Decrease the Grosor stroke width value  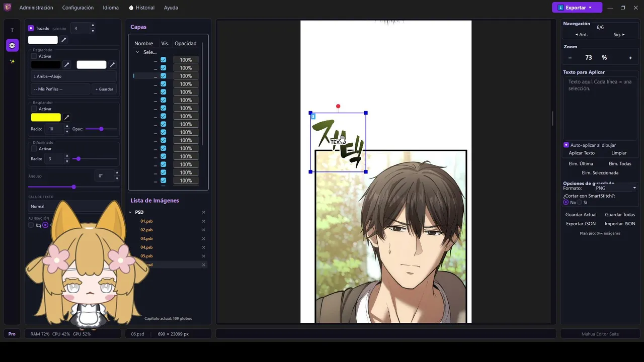pos(93,31)
